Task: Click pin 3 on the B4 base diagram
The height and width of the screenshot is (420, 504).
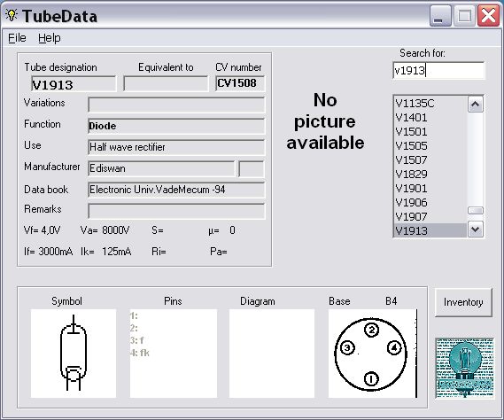Action: 347,347
